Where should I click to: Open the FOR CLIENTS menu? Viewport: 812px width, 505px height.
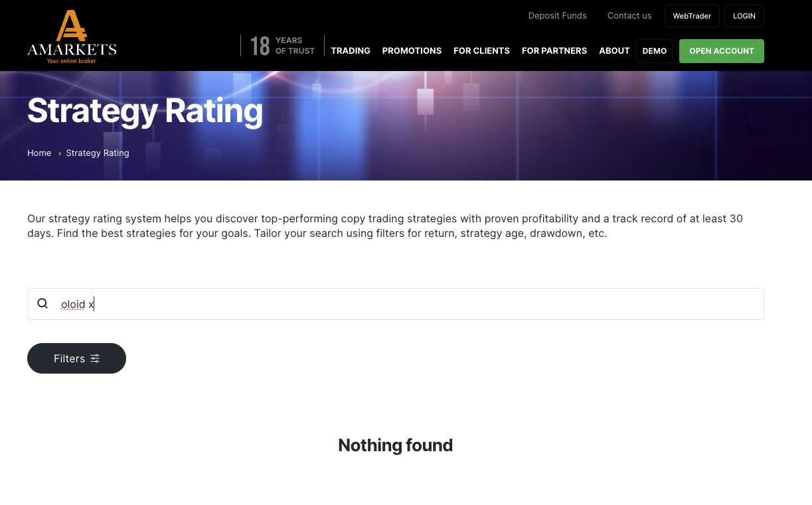[x=481, y=51]
